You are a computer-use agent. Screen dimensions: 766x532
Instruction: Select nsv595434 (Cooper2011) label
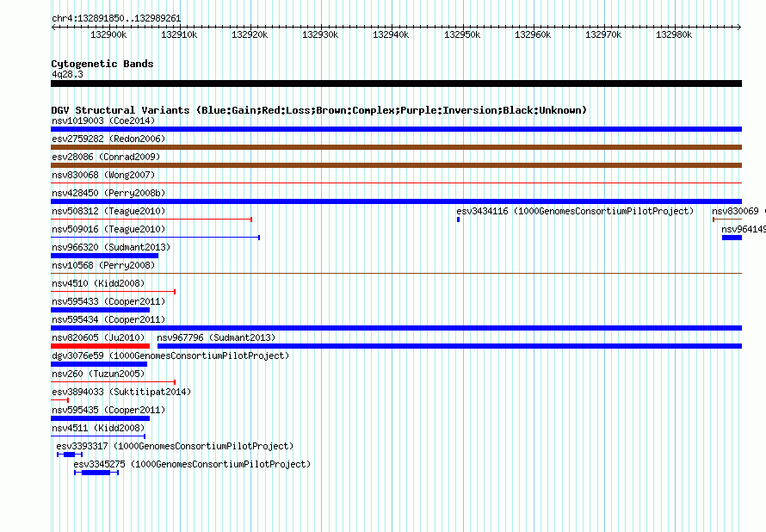(108, 319)
